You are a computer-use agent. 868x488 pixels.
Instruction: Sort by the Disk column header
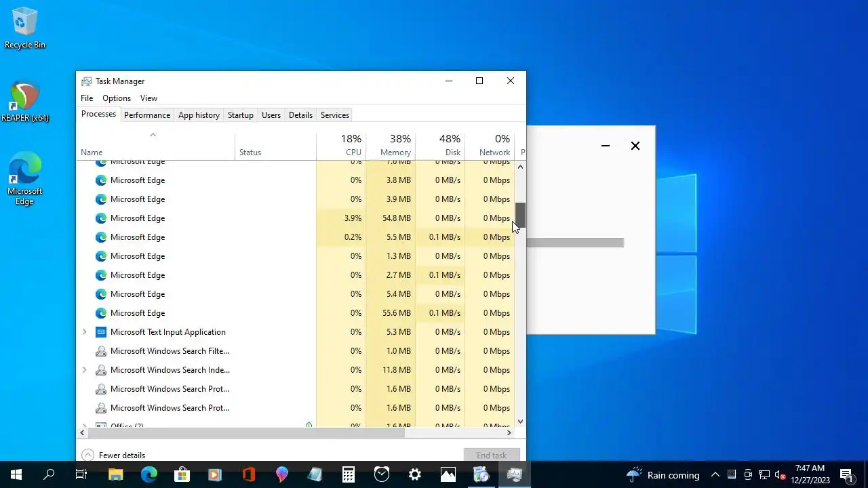coord(440,145)
